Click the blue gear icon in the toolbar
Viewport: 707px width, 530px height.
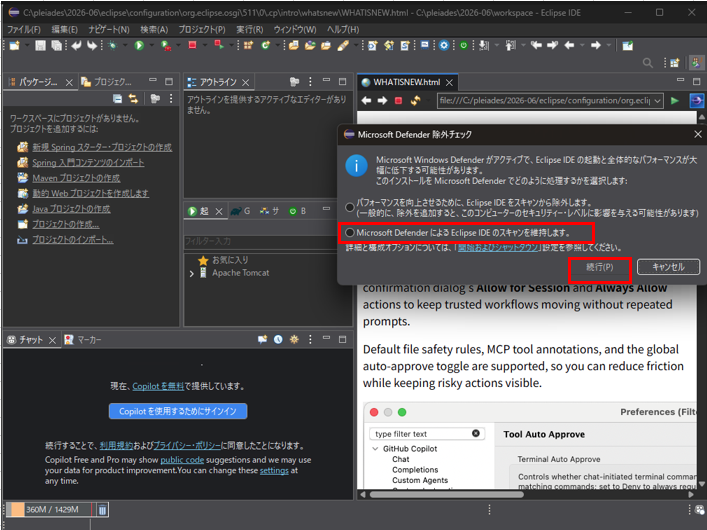coord(444,46)
